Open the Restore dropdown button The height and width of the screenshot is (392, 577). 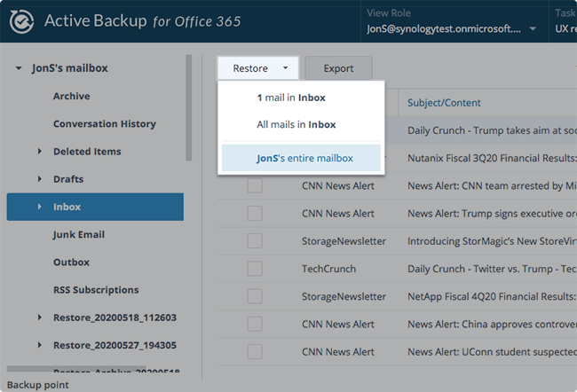(x=258, y=68)
